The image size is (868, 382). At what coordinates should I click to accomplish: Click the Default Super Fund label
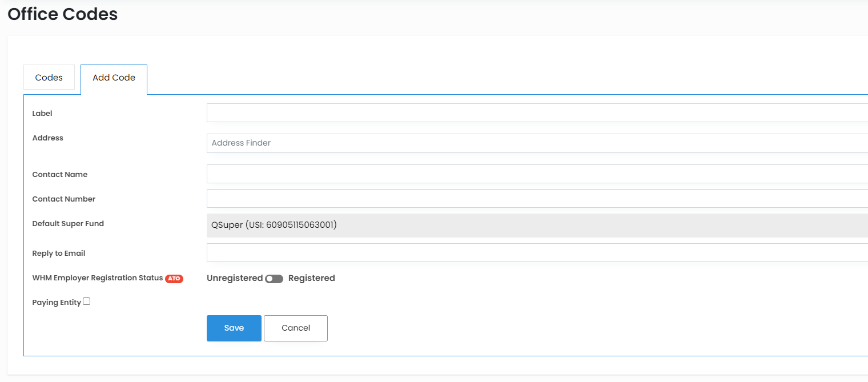[68, 224]
